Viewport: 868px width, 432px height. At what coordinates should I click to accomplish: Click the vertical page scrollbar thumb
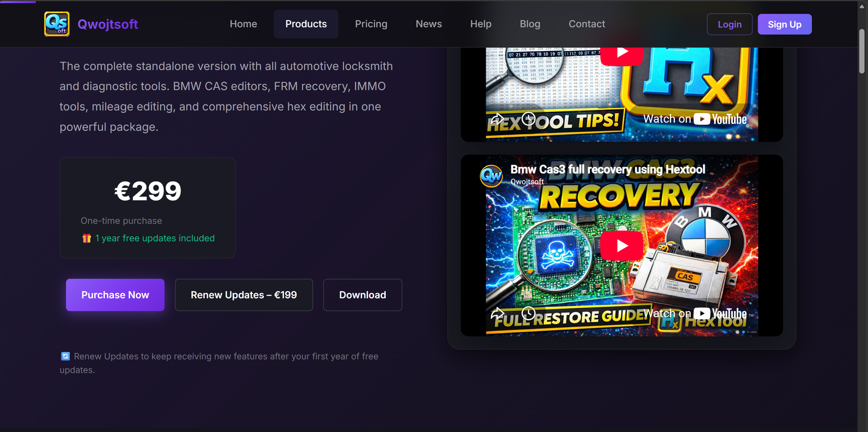[x=862, y=51]
